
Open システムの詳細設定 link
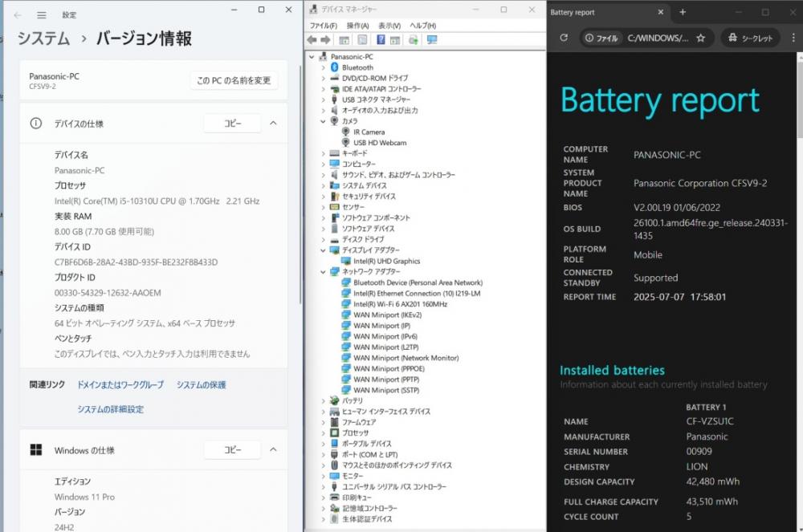(111, 409)
